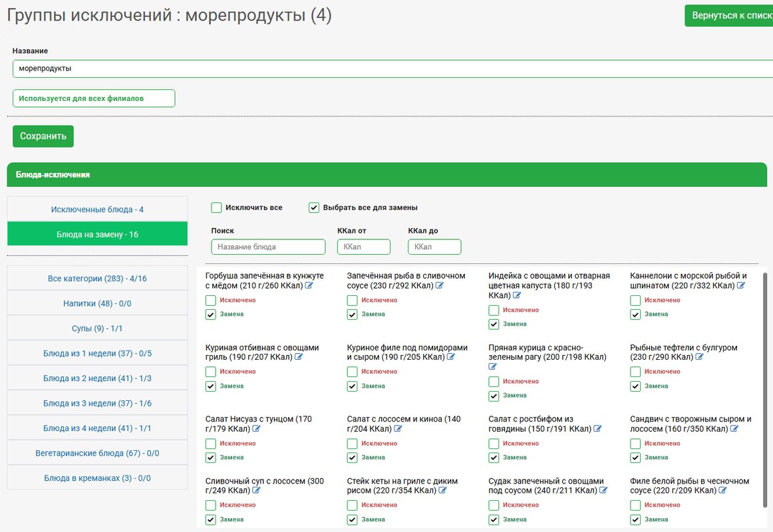Image resolution: width=773 pixels, height=532 pixels.
Task: Select the Блюда на замену - 16 tab
Action: click(97, 234)
